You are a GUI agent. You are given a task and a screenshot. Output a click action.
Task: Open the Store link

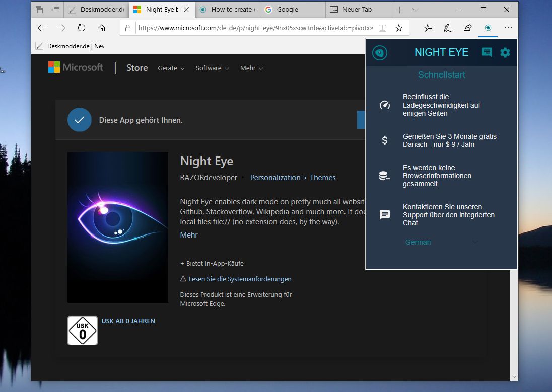(137, 68)
